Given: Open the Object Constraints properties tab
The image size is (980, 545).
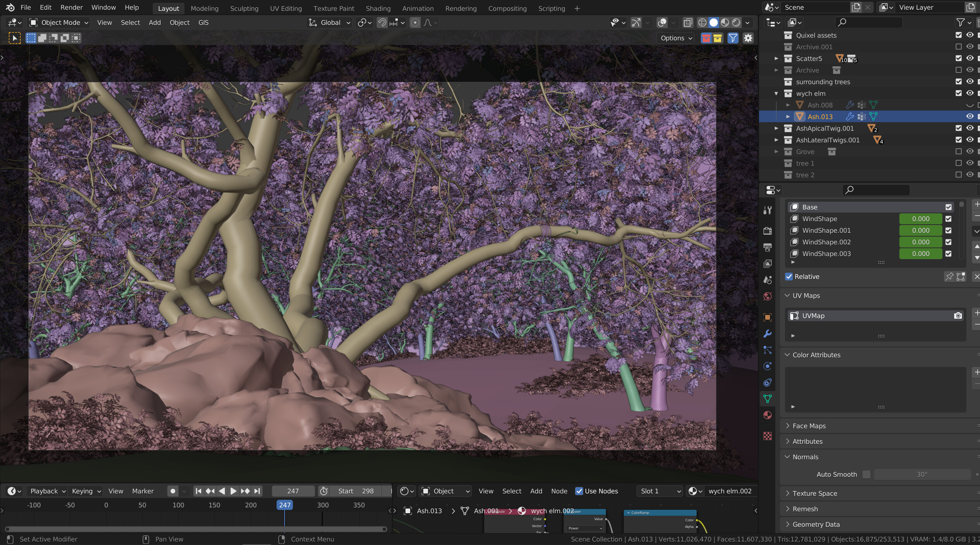Looking at the screenshot, I should [767, 382].
